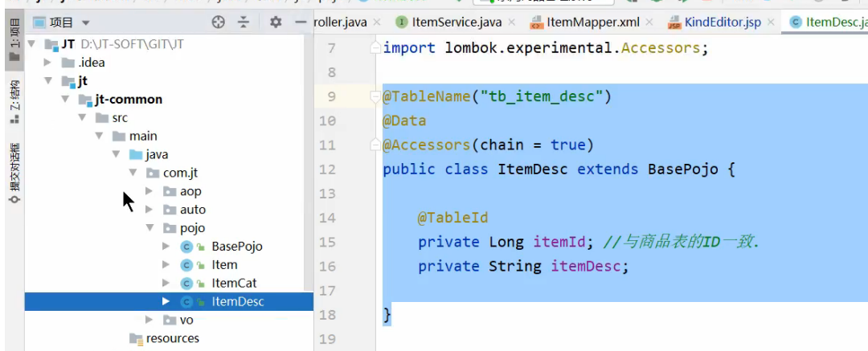Collapse the src folder
Viewport: 868px width, 351px height.
coord(82,117)
